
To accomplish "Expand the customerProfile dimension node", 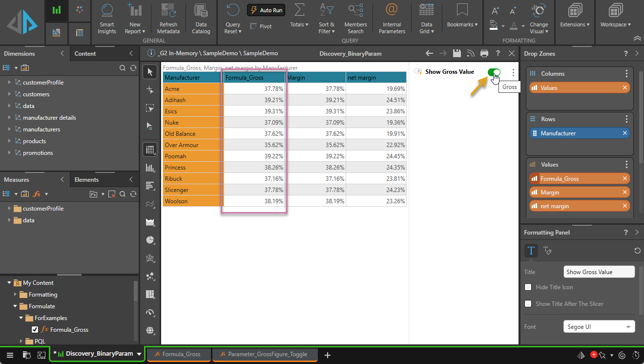I will (x=9, y=83).
